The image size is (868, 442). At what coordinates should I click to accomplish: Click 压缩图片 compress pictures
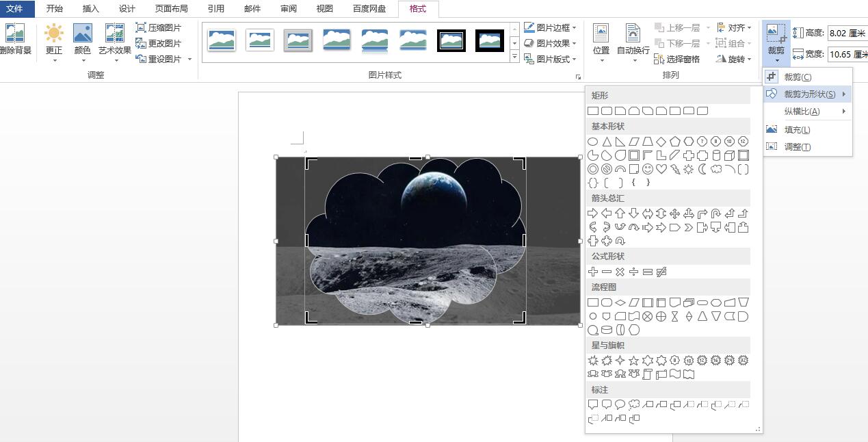click(159, 28)
